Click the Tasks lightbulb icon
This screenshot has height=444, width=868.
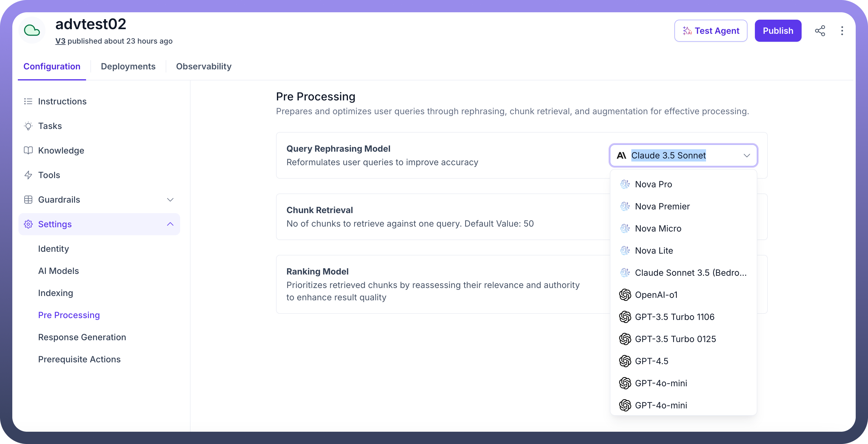tap(28, 126)
